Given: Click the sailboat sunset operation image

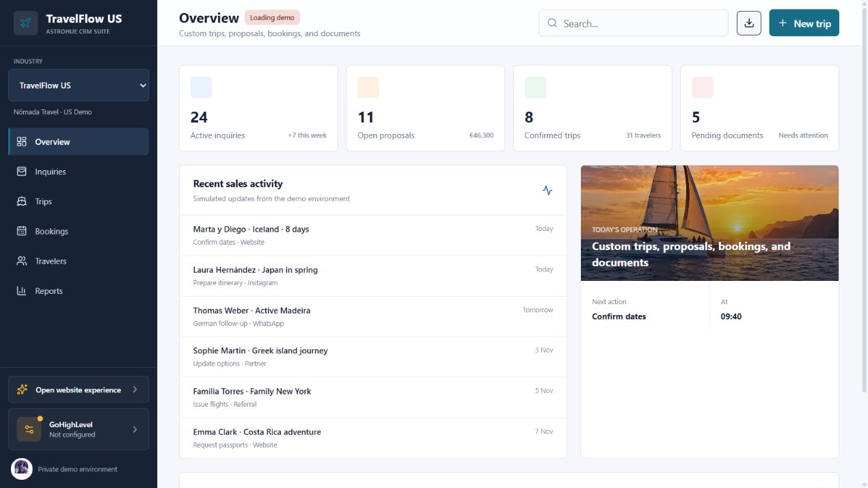Looking at the screenshot, I should click(x=709, y=223).
